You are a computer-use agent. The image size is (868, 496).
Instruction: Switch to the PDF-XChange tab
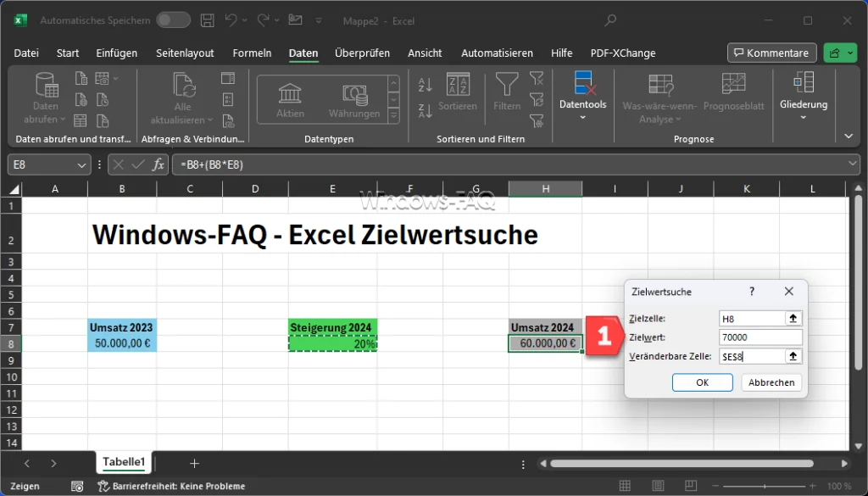[623, 53]
